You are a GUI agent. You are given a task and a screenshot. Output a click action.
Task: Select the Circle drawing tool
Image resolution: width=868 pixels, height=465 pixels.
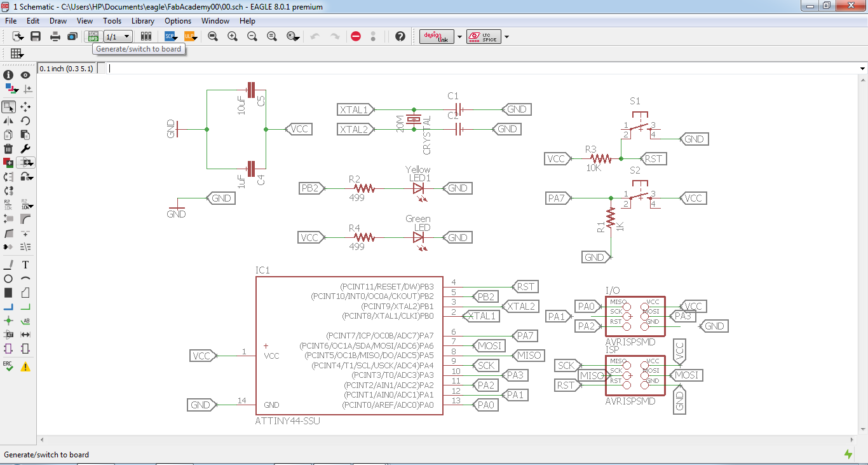tap(8, 279)
